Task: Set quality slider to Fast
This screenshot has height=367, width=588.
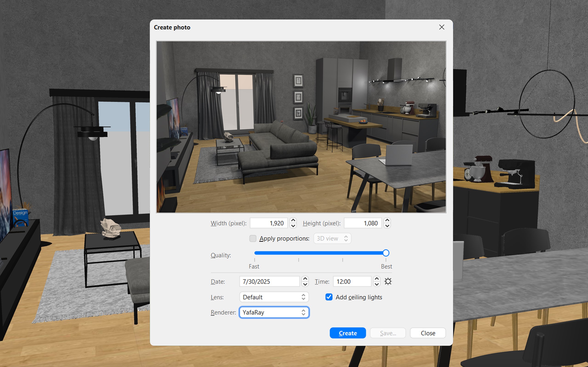Action: (254, 253)
